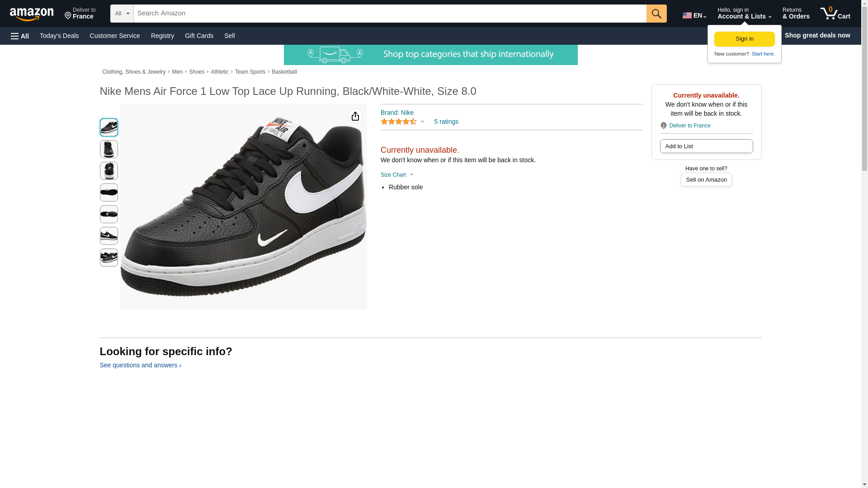Click the search magnifier button

tap(656, 14)
